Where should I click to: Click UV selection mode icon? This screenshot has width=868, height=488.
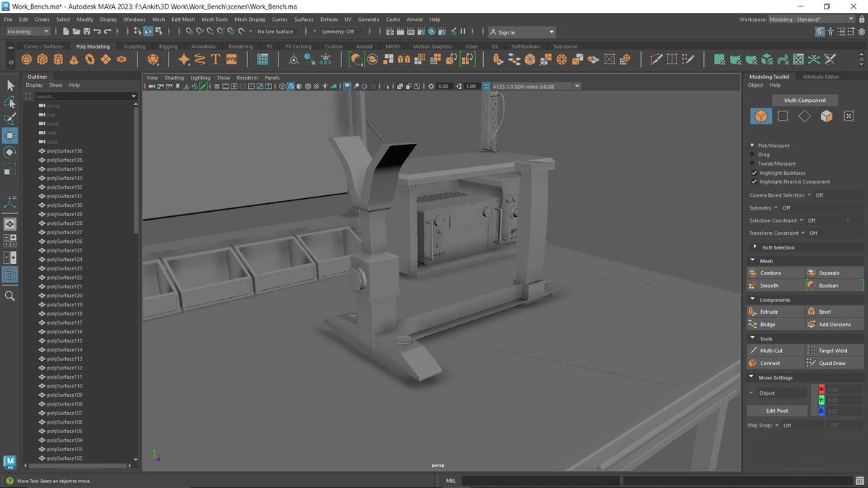pos(848,116)
